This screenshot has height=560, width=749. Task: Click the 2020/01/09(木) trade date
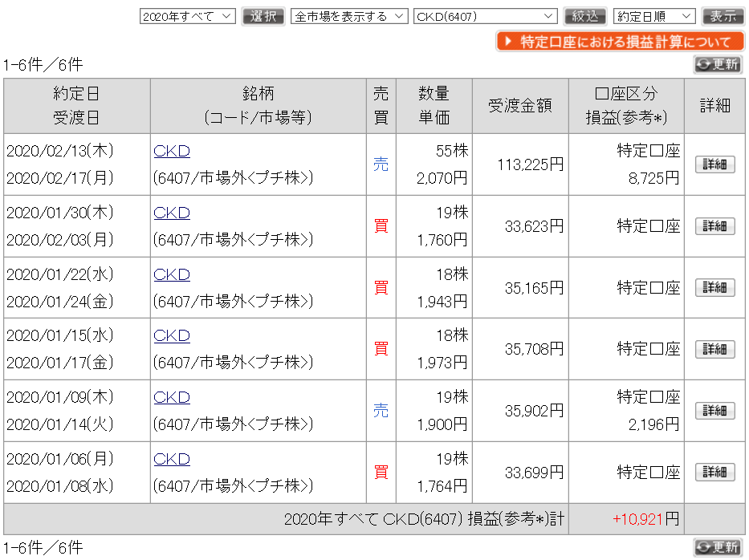point(60,397)
